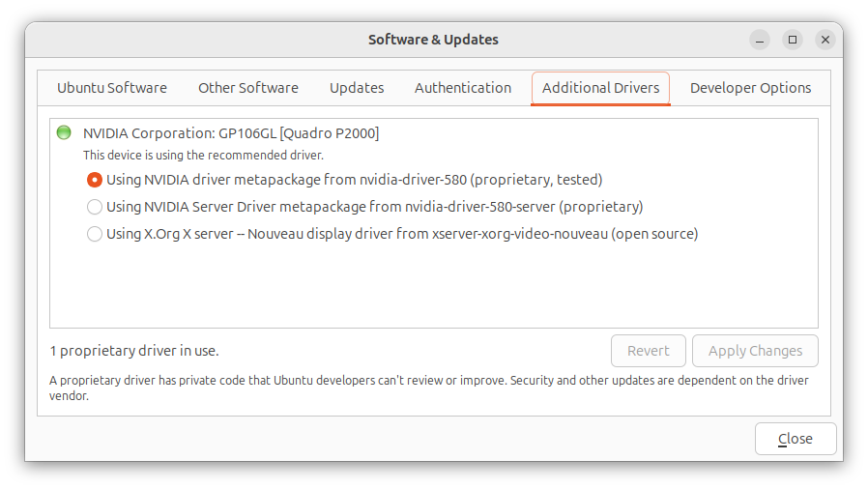The width and height of the screenshot is (868, 489).
Task: Click the '1 proprietary driver in use' status text
Action: pos(141,351)
